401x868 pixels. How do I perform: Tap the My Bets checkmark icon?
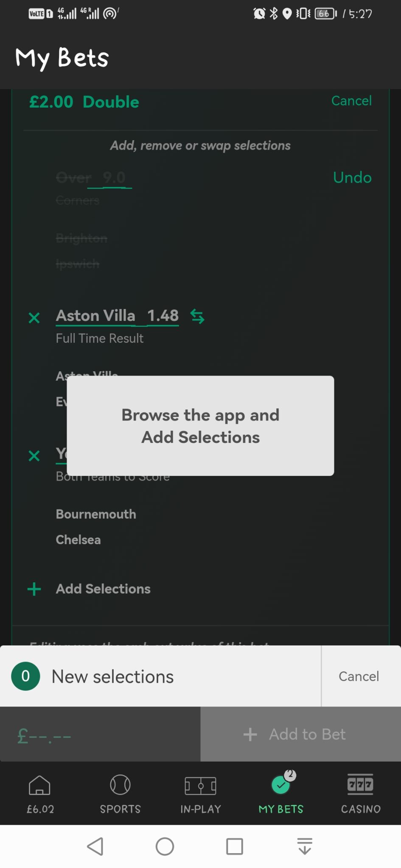pyautogui.click(x=280, y=785)
